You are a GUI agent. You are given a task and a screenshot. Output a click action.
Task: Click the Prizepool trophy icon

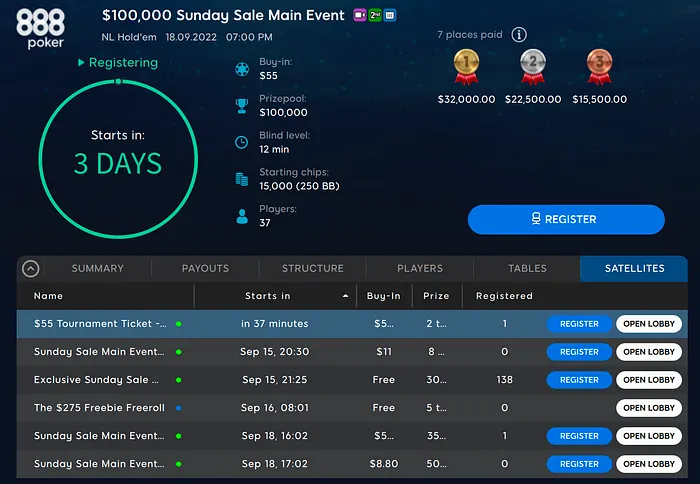[241, 105]
